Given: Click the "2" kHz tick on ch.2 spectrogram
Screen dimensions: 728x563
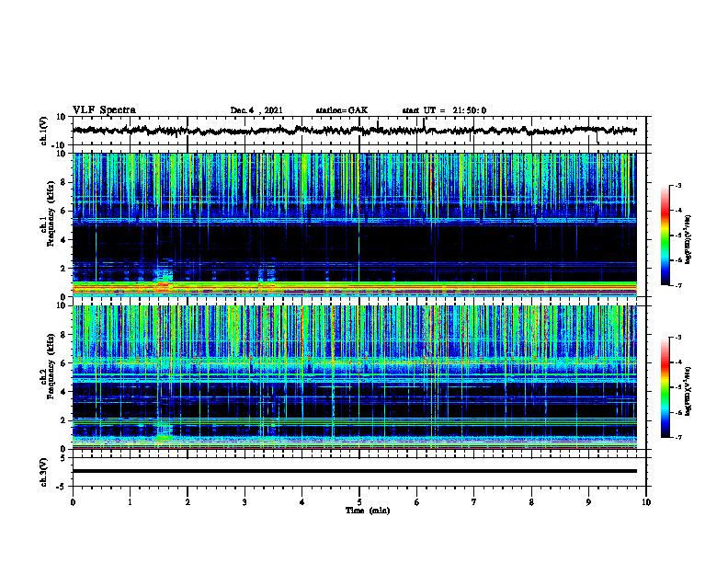Looking at the screenshot, I should point(64,420).
